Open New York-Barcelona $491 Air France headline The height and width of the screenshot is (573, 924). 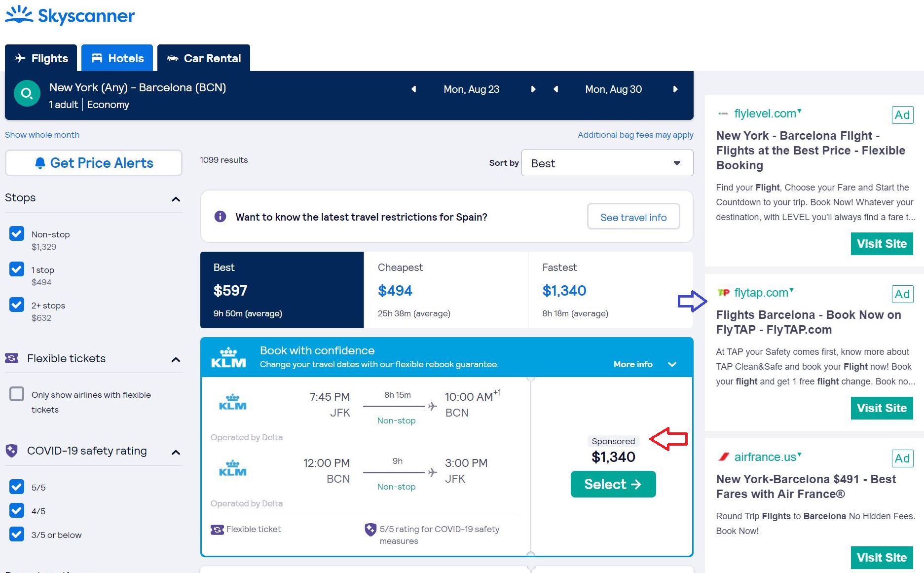pos(806,487)
